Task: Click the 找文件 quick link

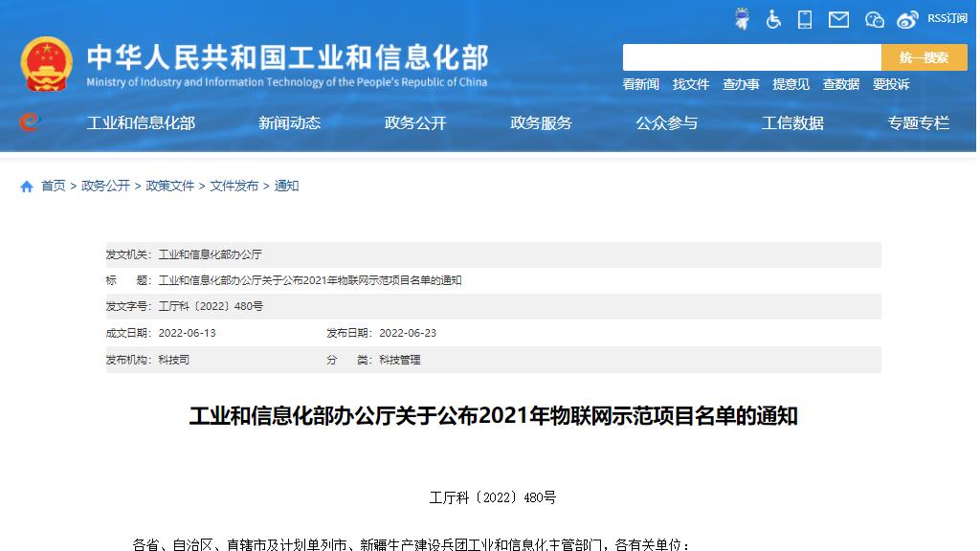Action: [x=691, y=84]
